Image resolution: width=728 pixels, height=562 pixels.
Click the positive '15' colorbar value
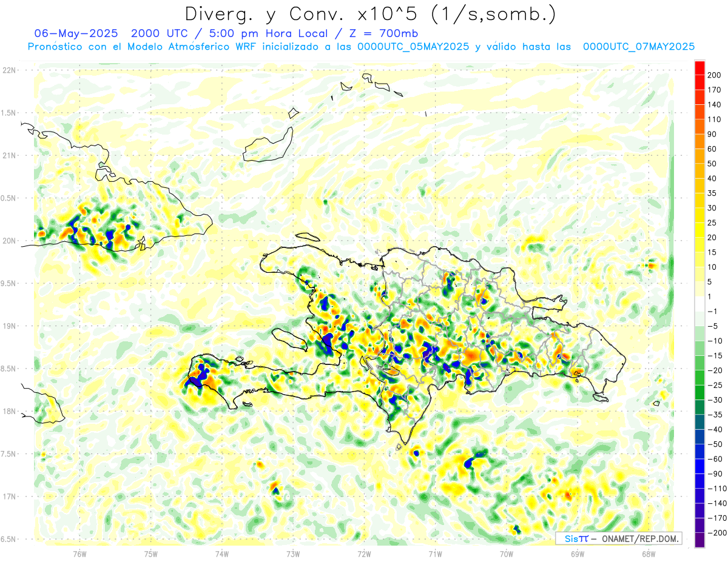click(x=713, y=252)
